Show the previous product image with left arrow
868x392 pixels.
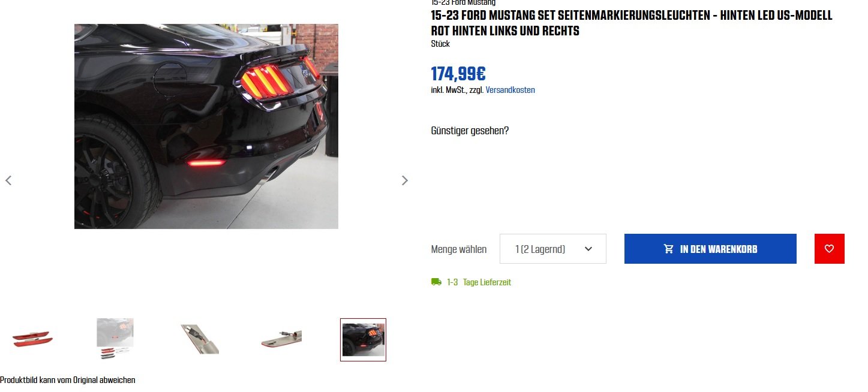(8, 180)
